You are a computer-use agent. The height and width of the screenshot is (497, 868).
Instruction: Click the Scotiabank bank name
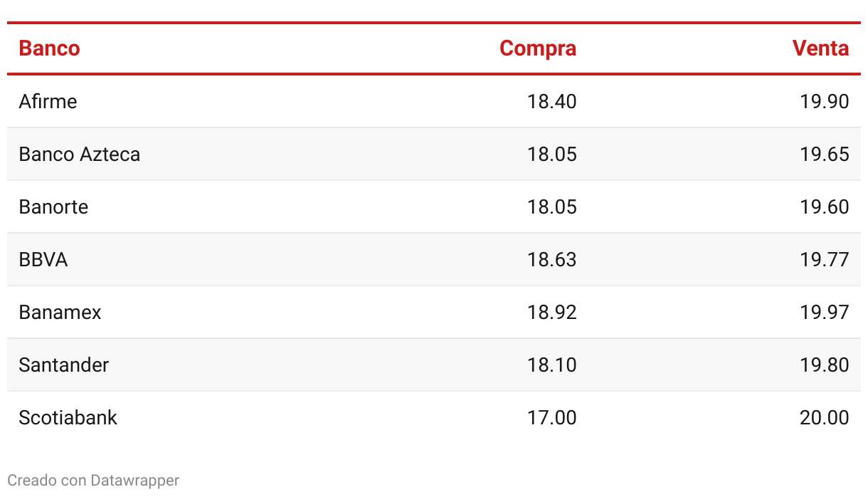[68, 417]
